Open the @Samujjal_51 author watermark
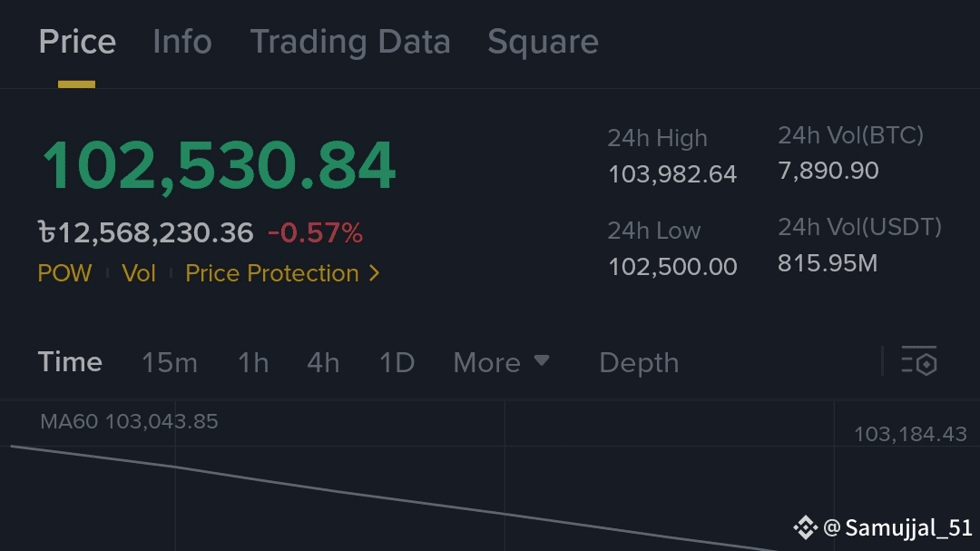The image size is (980, 551). 897,528
